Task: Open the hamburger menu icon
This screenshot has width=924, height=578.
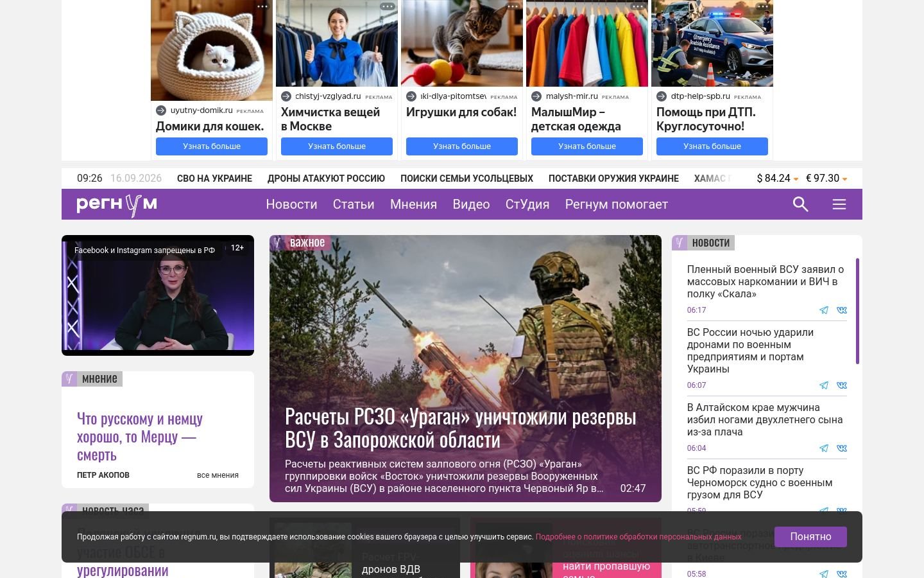Action: coord(839,204)
